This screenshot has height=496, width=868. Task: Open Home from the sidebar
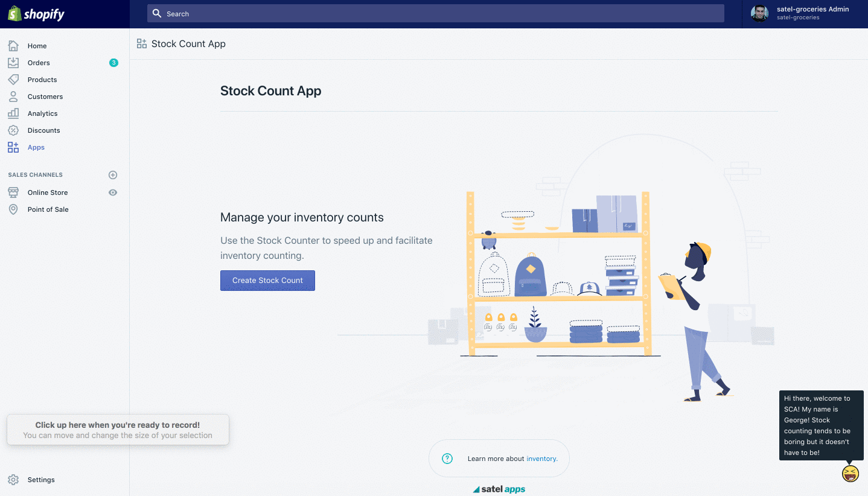[37, 46]
